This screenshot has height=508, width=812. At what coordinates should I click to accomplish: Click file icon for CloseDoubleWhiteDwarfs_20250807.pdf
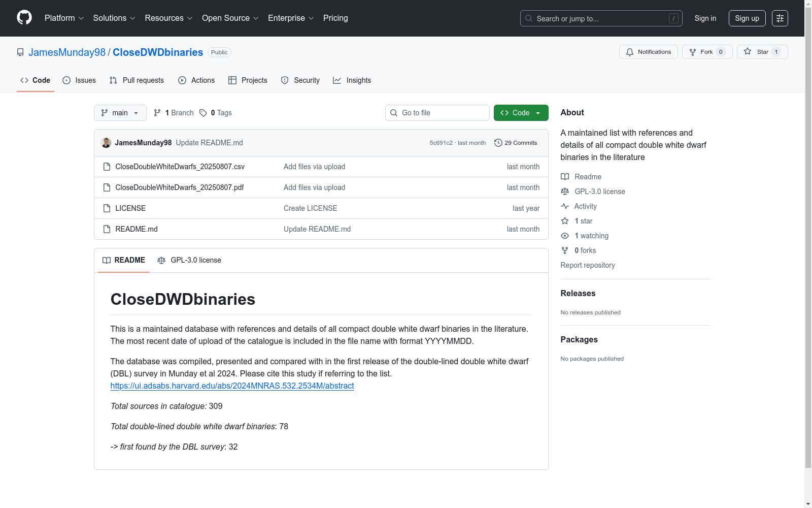107,187
